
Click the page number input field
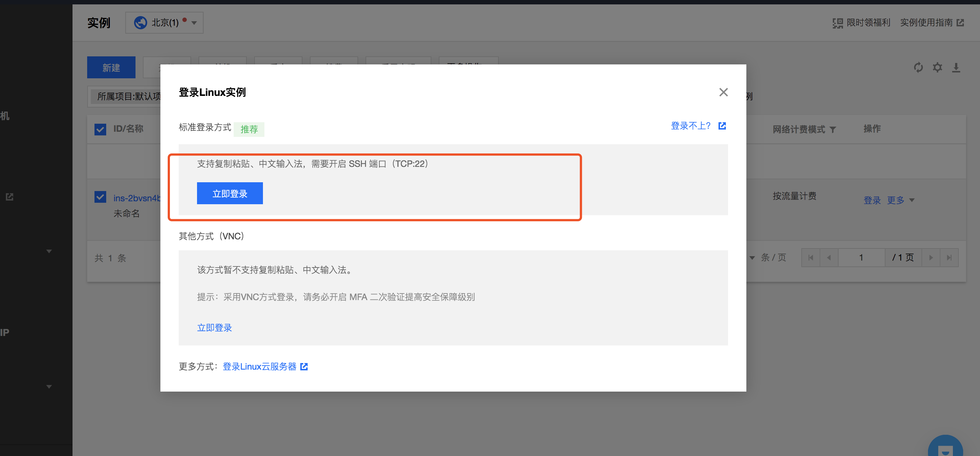point(861,258)
